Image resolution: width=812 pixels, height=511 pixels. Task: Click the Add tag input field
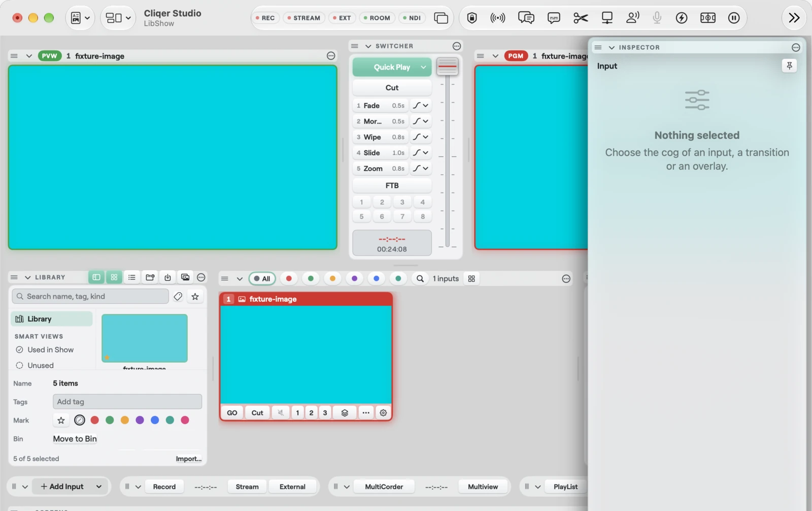coord(127,402)
